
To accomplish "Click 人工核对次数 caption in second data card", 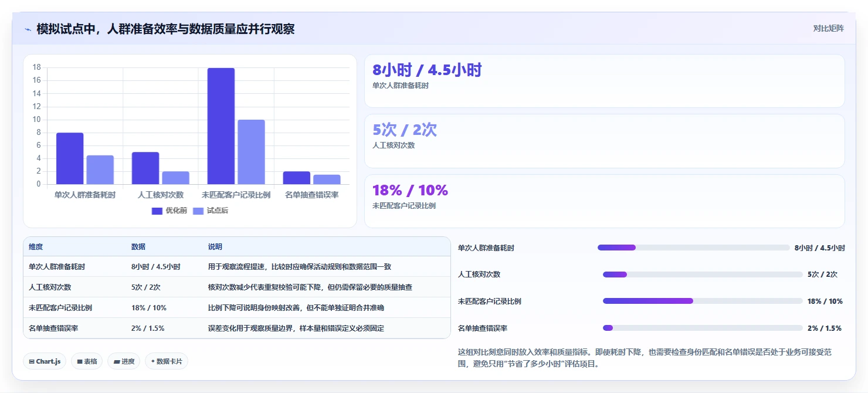I will (394, 145).
